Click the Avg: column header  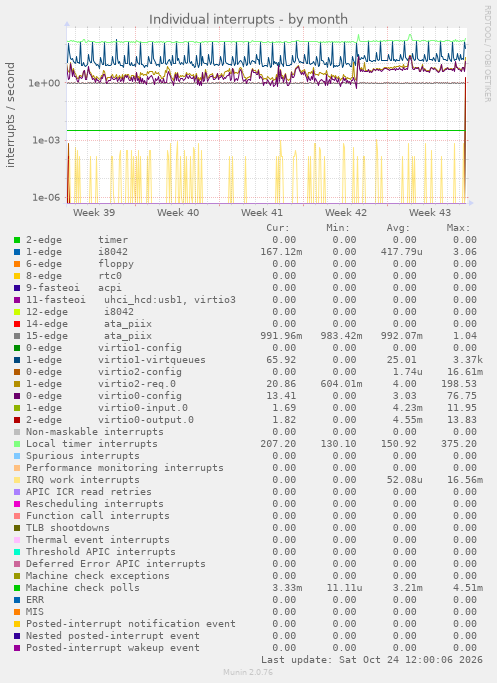click(x=398, y=228)
